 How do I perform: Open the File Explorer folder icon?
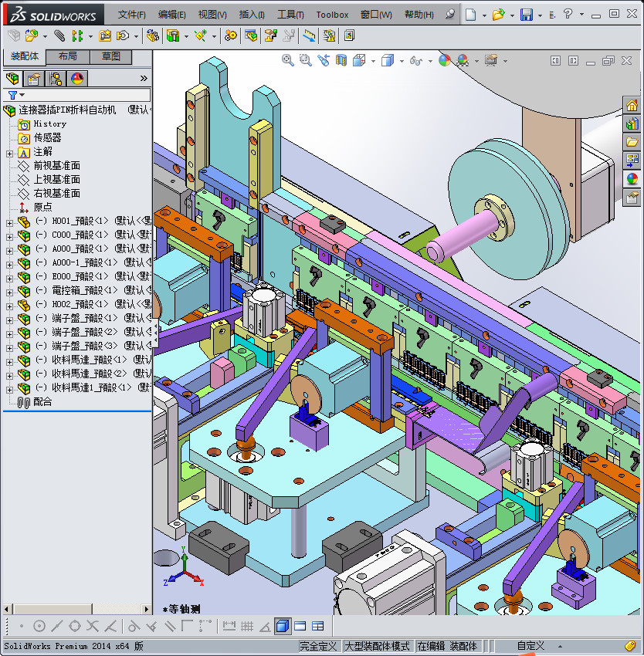632,142
